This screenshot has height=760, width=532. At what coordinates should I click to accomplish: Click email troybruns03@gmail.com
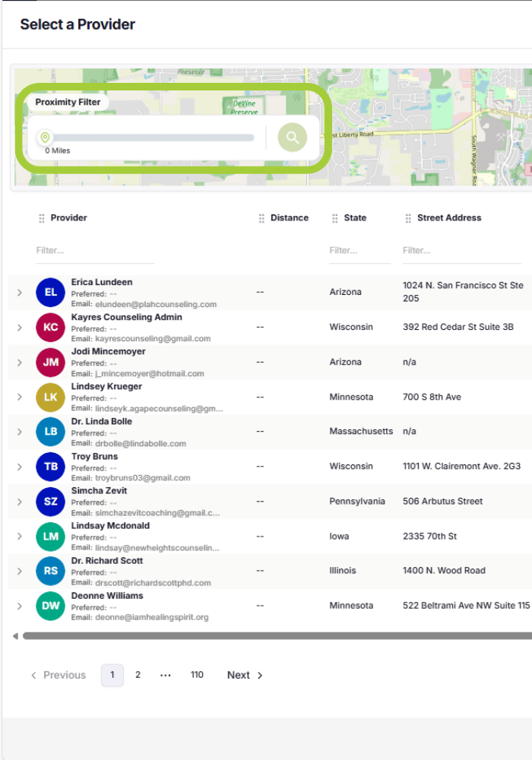coord(142,478)
